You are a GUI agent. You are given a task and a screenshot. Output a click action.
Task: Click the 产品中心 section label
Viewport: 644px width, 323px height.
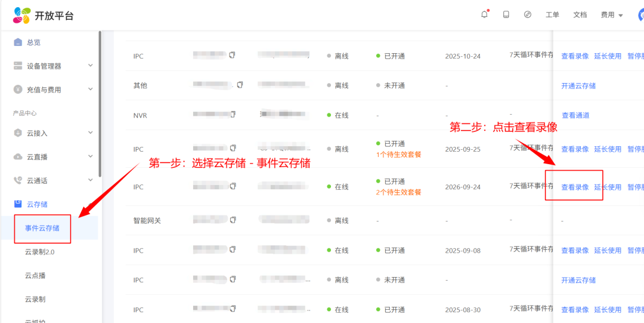pos(24,113)
